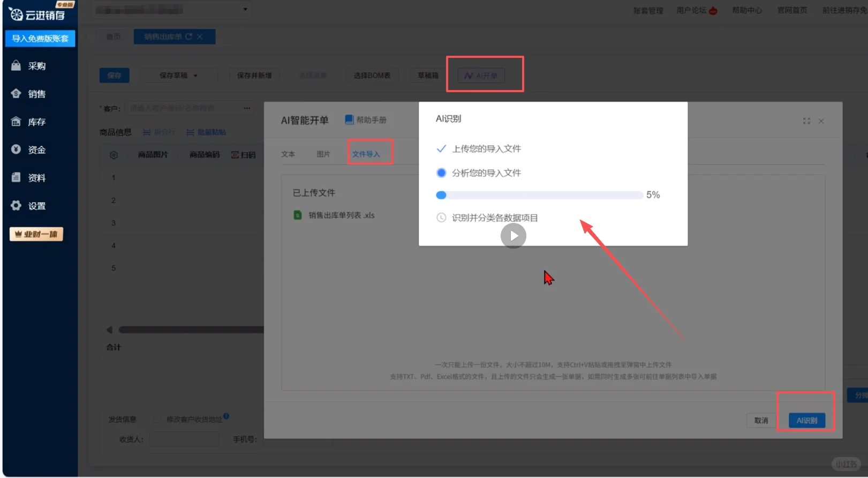The height and width of the screenshot is (478, 868).
Task: Refresh the 销售出库单 tab
Action: [x=188, y=36]
